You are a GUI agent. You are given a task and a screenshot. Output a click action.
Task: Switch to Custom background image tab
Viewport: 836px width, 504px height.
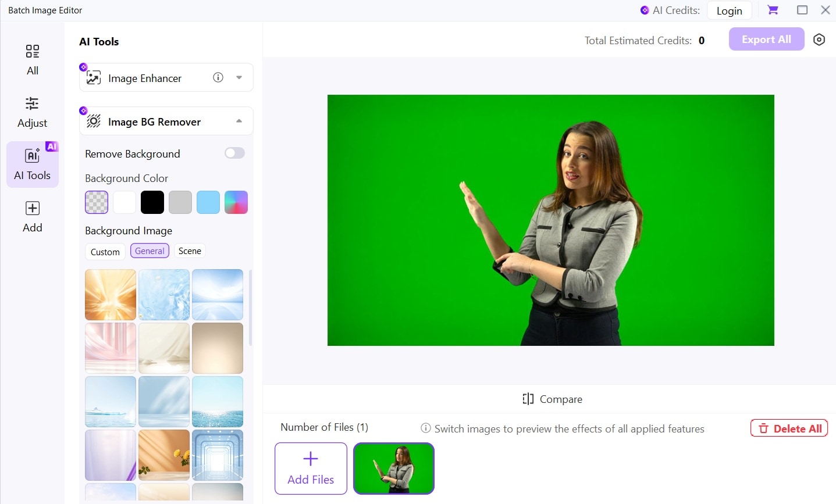tap(105, 252)
